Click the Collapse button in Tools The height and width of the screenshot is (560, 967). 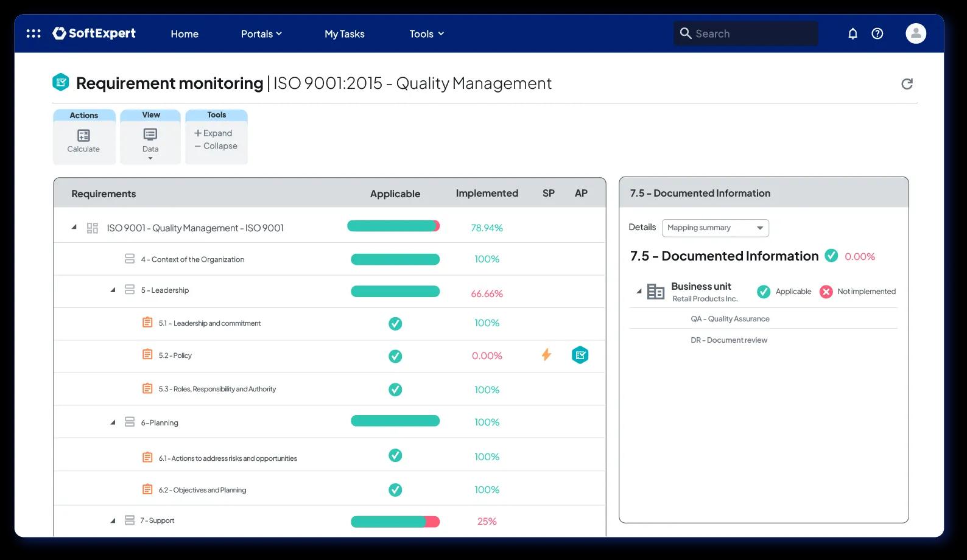tap(216, 146)
